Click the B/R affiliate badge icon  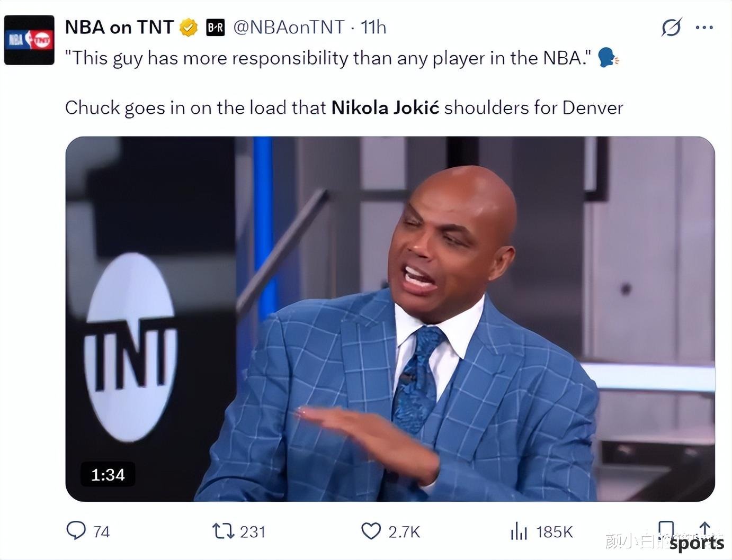[215, 27]
